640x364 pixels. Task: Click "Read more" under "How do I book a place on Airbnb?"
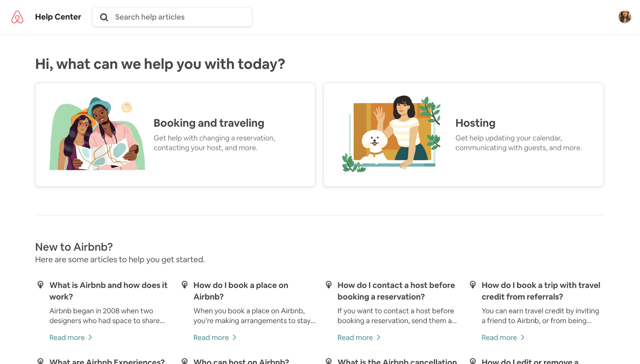click(x=211, y=337)
